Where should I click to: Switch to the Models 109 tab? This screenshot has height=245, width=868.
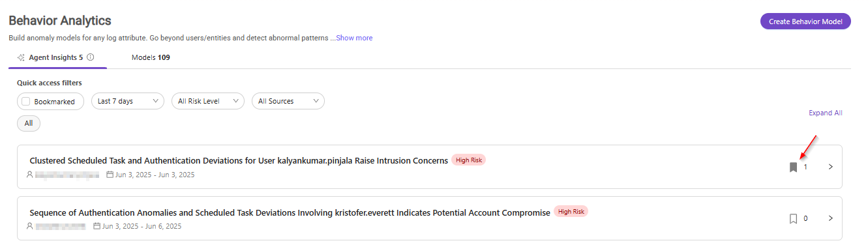[x=151, y=57]
